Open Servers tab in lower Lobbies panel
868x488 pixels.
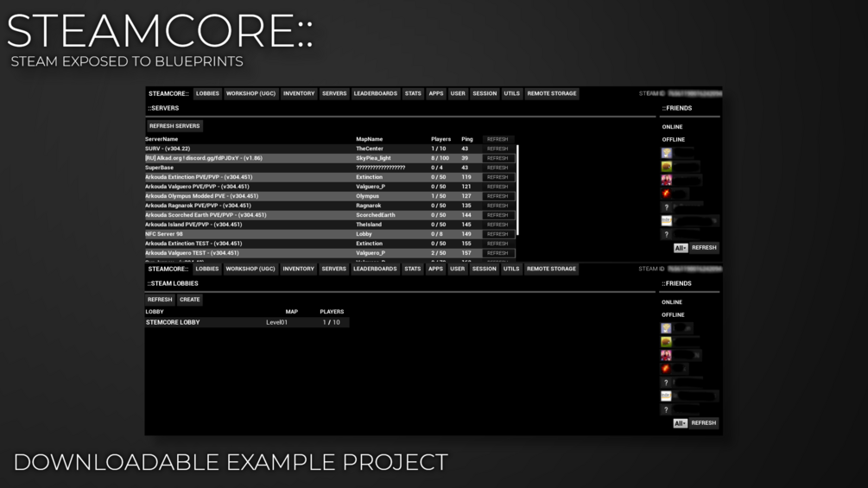(333, 269)
